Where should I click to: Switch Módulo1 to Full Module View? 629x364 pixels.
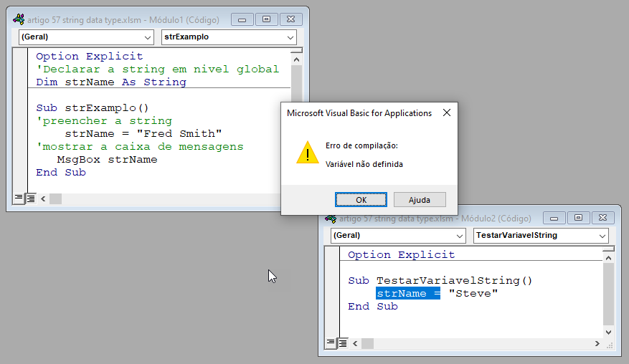point(31,198)
